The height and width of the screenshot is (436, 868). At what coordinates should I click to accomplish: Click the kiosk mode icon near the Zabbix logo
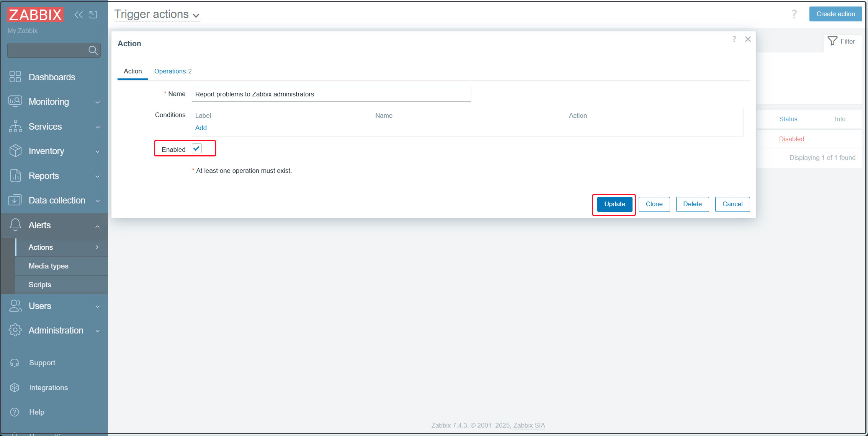point(93,15)
